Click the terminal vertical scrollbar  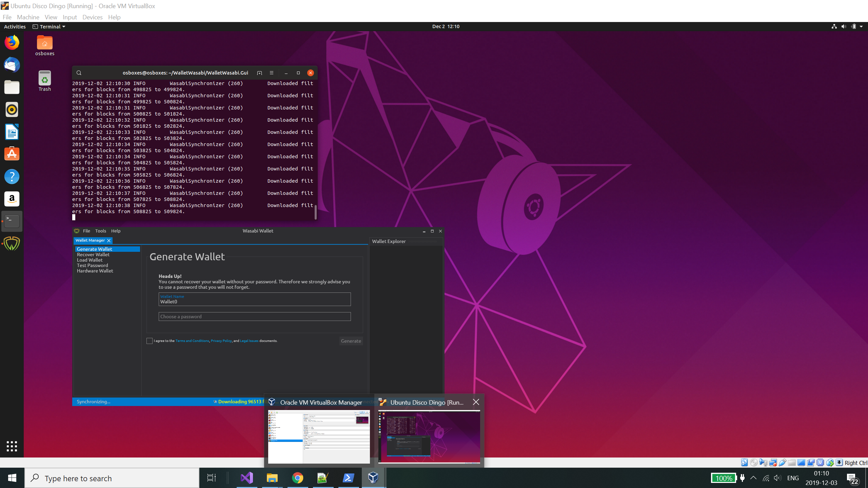pyautogui.click(x=316, y=212)
